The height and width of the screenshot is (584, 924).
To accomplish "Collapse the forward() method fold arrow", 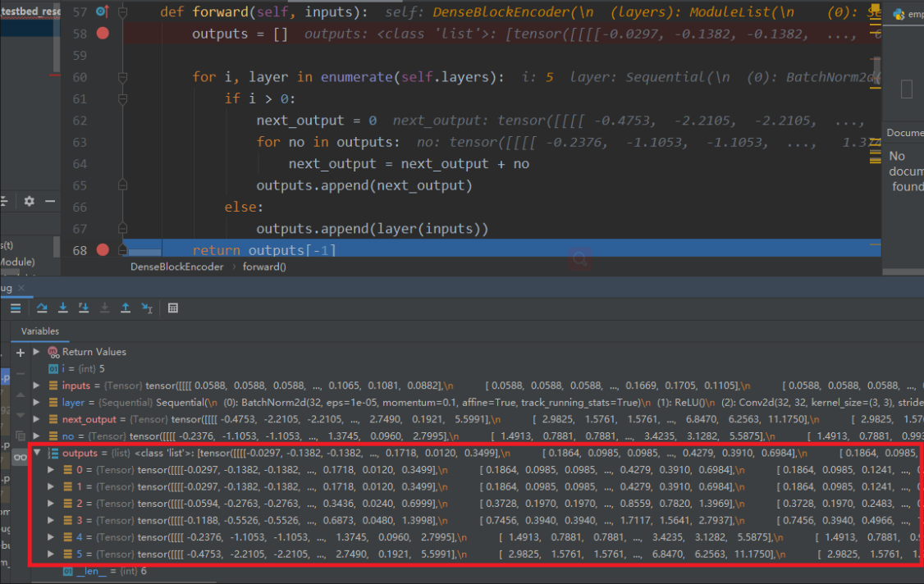I will tap(124, 11).
